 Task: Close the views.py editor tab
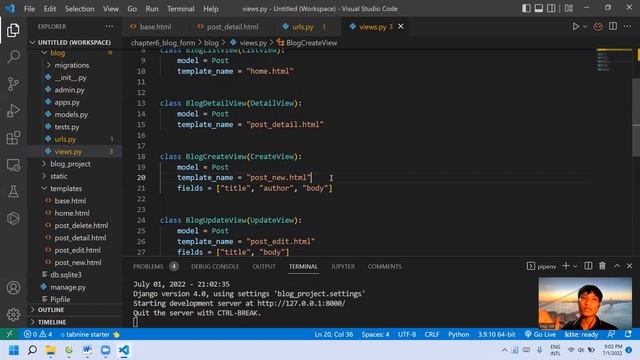[401, 27]
